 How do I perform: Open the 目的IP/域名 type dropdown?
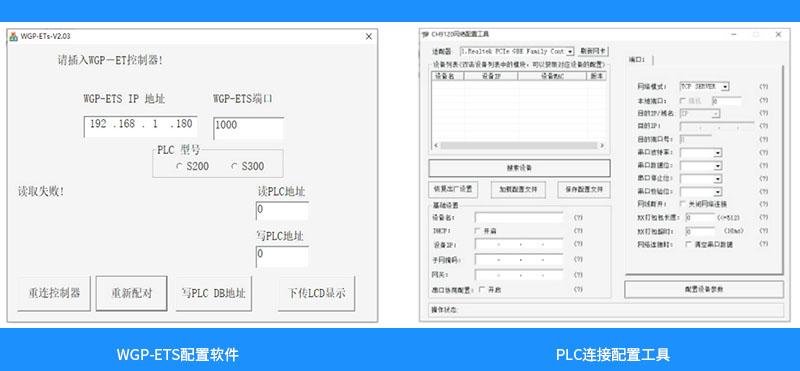coord(716,113)
